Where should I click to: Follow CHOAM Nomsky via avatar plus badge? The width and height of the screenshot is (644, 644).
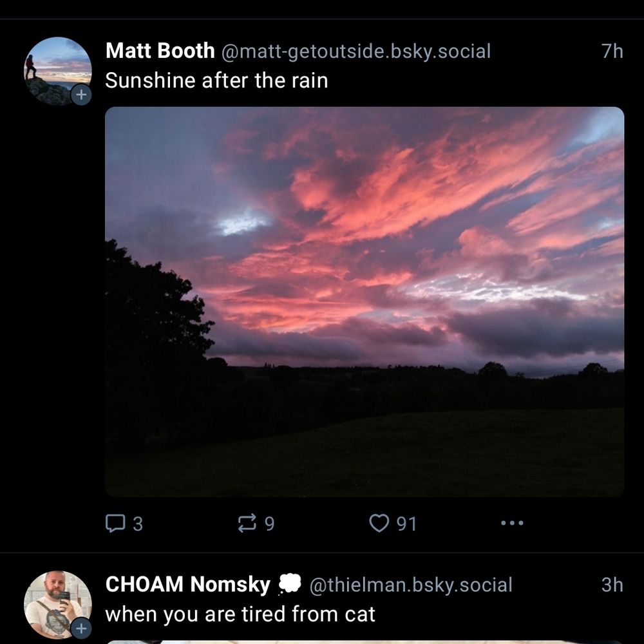(81, 628)
